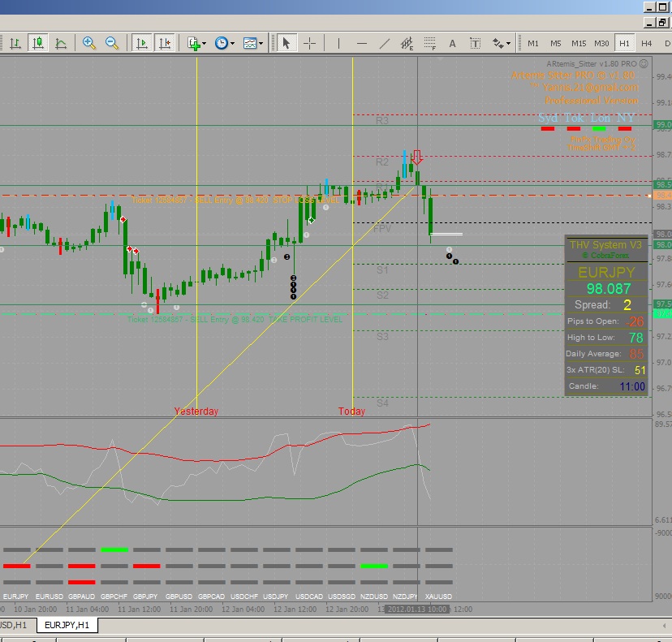Click the NY session label

pyautogui.click(x=626, y=118)
